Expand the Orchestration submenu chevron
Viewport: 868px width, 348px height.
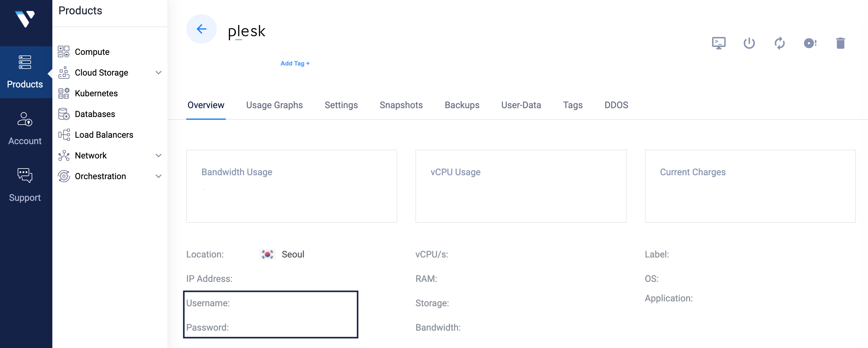[158, 176]
